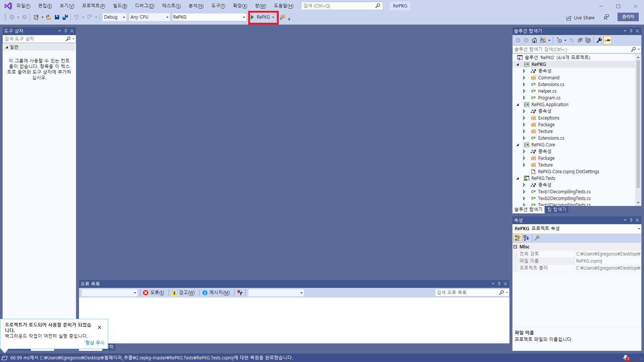Toggle the Messages filter in Error List

[x=216, y=293]
